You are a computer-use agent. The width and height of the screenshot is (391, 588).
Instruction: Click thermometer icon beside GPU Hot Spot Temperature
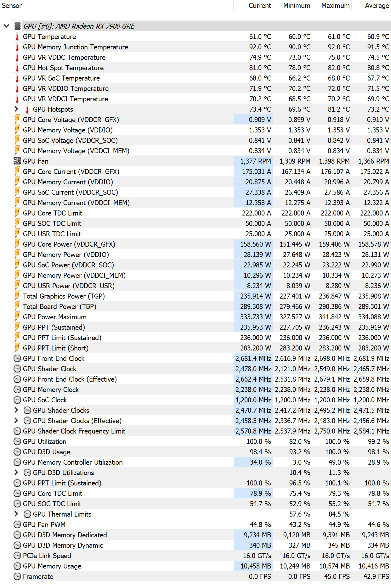[17, 68]
